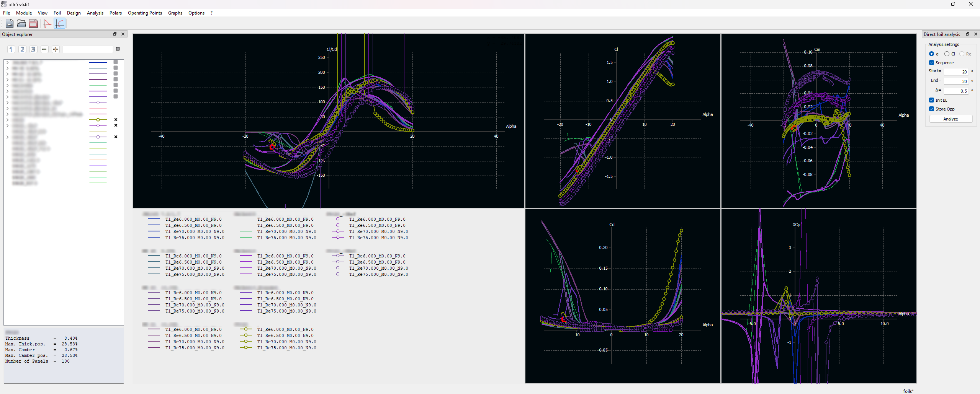Click the olive line style swatch with circle
The height and width of the screenshot is (394, 980).
[x=98, y=120]
